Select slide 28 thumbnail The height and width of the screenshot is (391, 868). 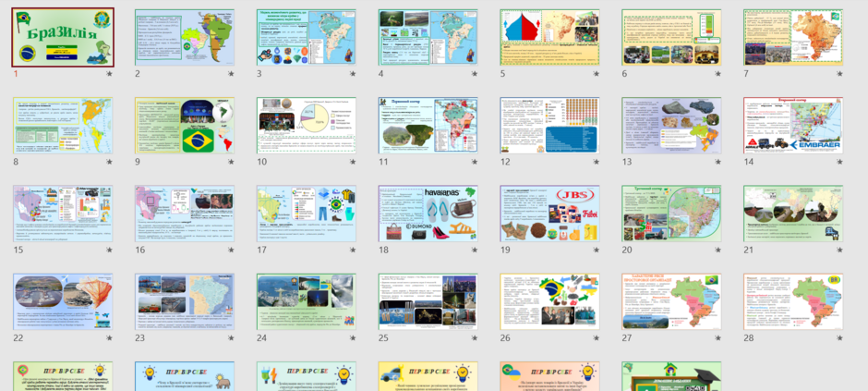793,302
